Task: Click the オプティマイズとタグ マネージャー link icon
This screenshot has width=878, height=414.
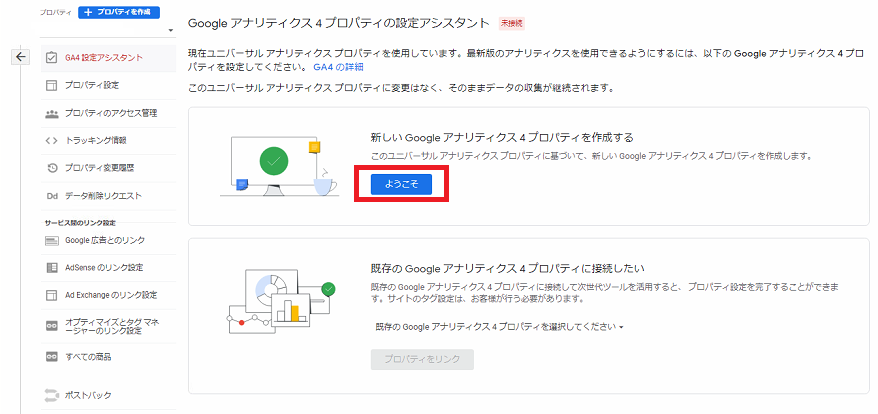Action: pyautogui.click(x=52, y=326)
